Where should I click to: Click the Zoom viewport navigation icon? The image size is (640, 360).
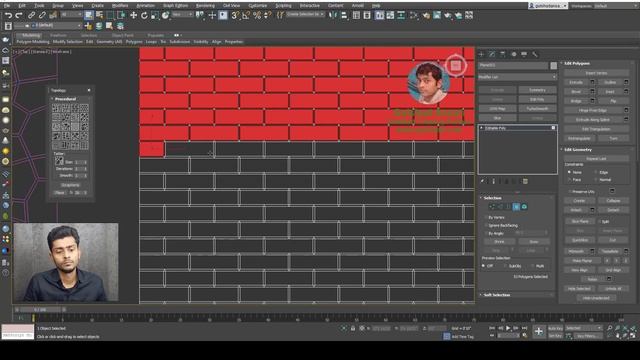pyautogui.click(x=610, y=328)
